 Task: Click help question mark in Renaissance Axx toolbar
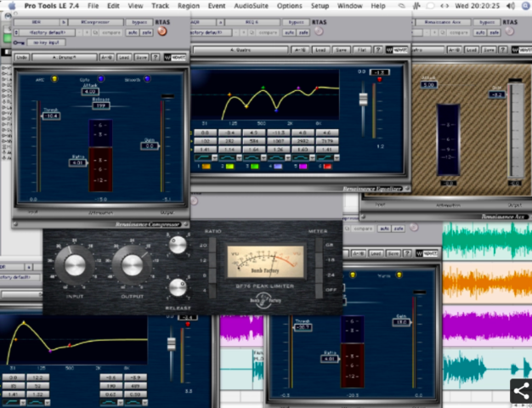[503, 50]
